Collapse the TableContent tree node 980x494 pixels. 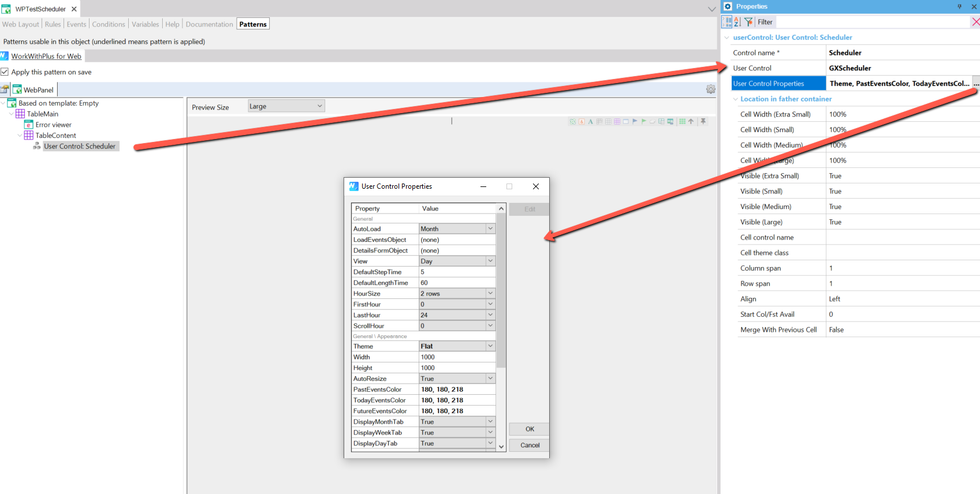tap(20, 136)
